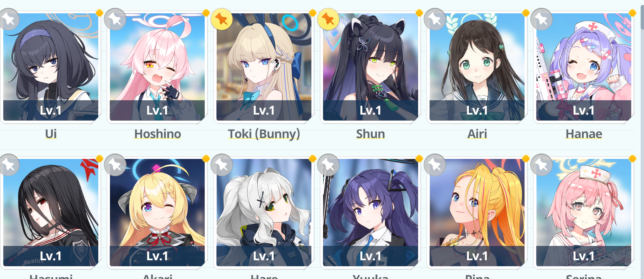Unpin the Shun student card
The image size is (644, 279).
328,19
